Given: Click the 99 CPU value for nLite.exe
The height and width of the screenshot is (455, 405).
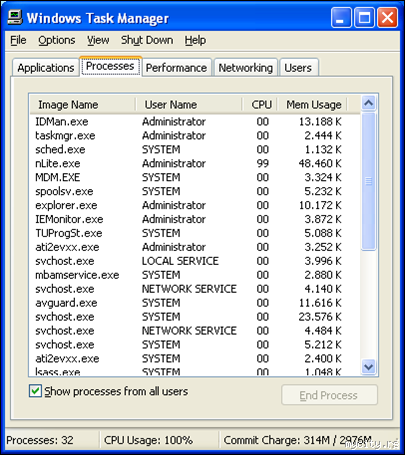Looking at the screenshot, I should tap(263, 164).
